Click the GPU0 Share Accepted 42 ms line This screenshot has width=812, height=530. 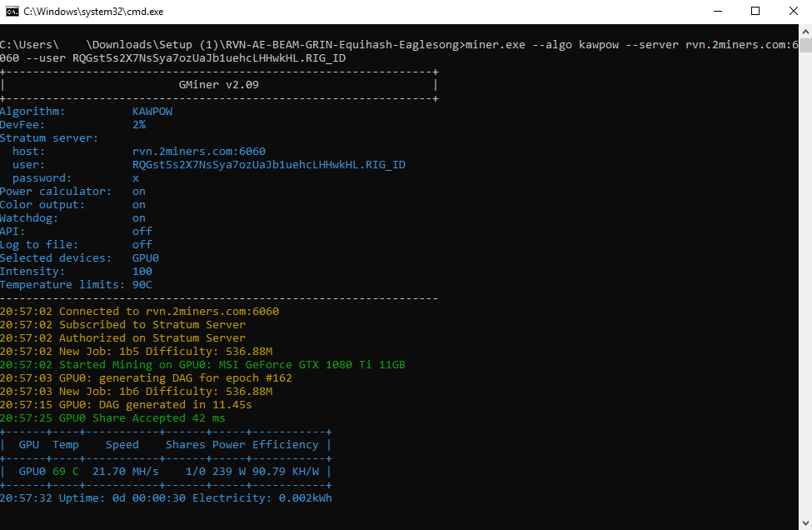[112, 417]
